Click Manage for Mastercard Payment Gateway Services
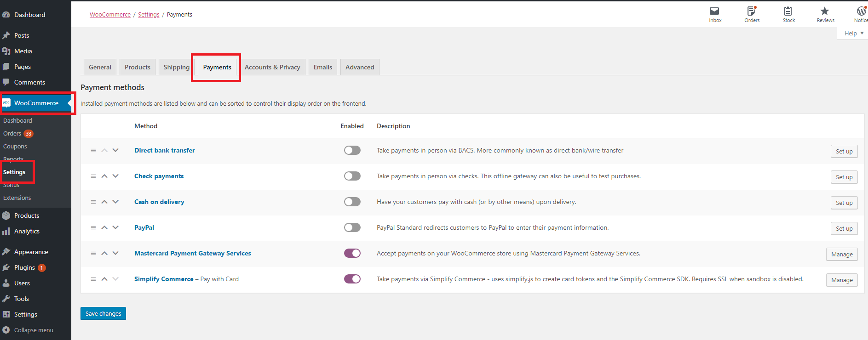This screenshot has width=868, height=340. [842, 254]
